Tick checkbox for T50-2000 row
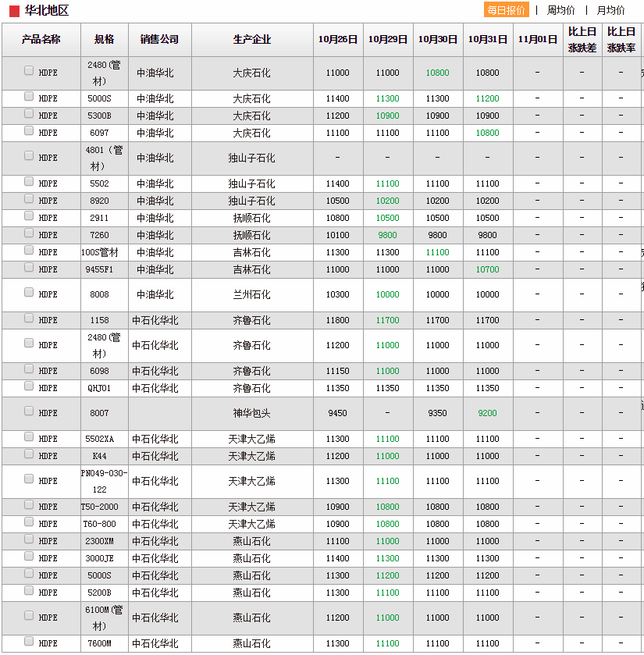The height and width of the screenshot is (655, 644). 29,504
